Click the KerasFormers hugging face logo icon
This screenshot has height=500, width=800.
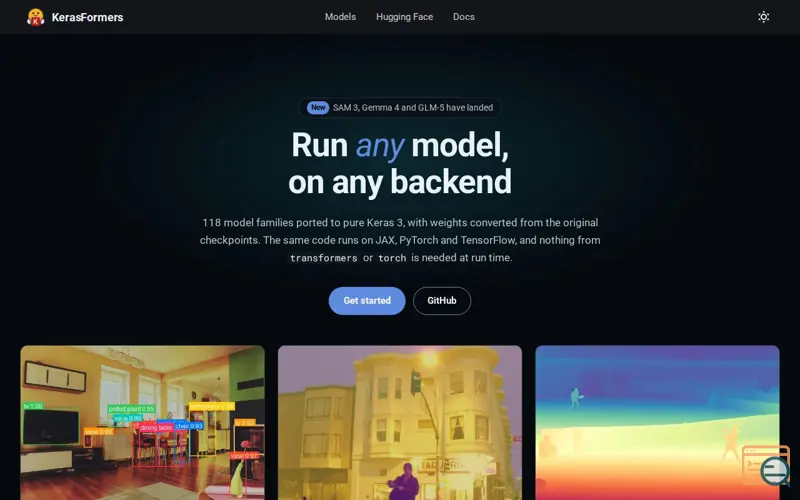(x=36, y=17)
